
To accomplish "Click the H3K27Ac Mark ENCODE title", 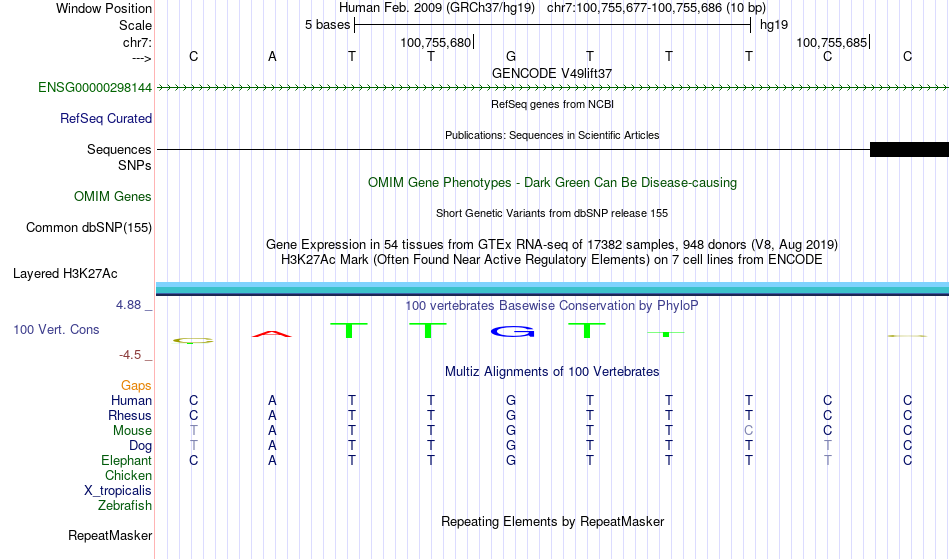I will click(x=552, y=260).
